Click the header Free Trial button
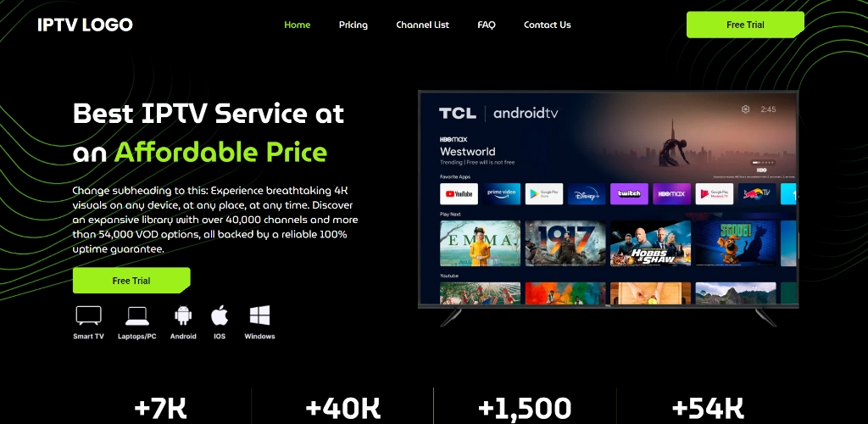This screenshot has width=868, height=424. (745, 25)
